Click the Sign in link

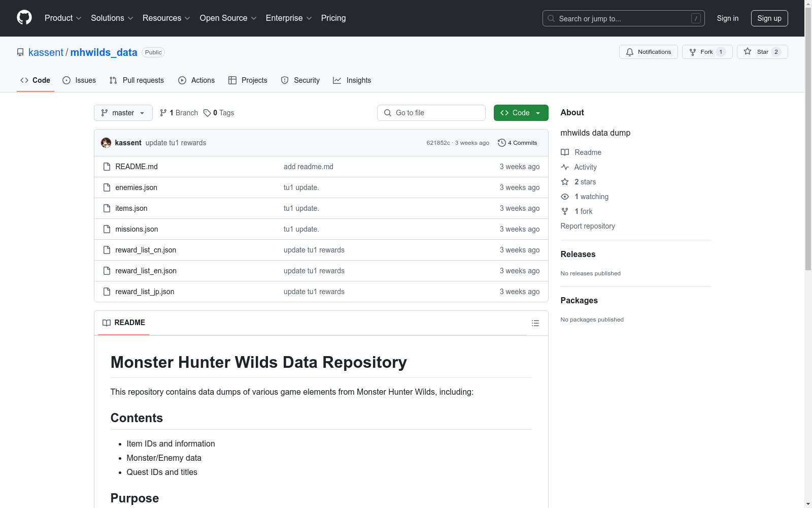point(727,18)
